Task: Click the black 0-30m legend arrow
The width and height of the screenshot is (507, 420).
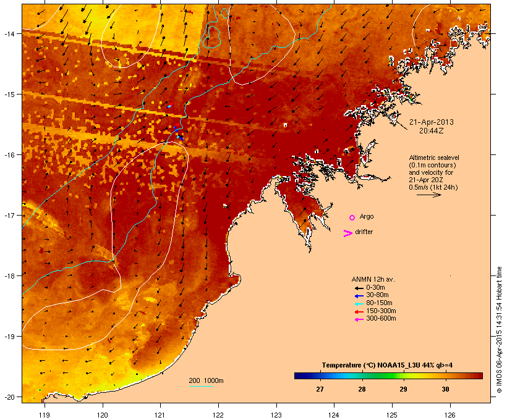Action: coord(359,288)
